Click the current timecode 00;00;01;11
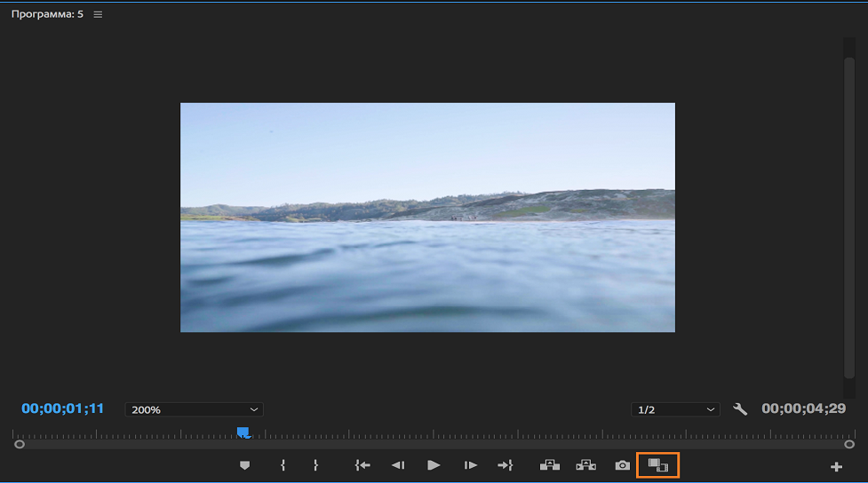This screenshot has height=483, width=868. pos(62,408)
